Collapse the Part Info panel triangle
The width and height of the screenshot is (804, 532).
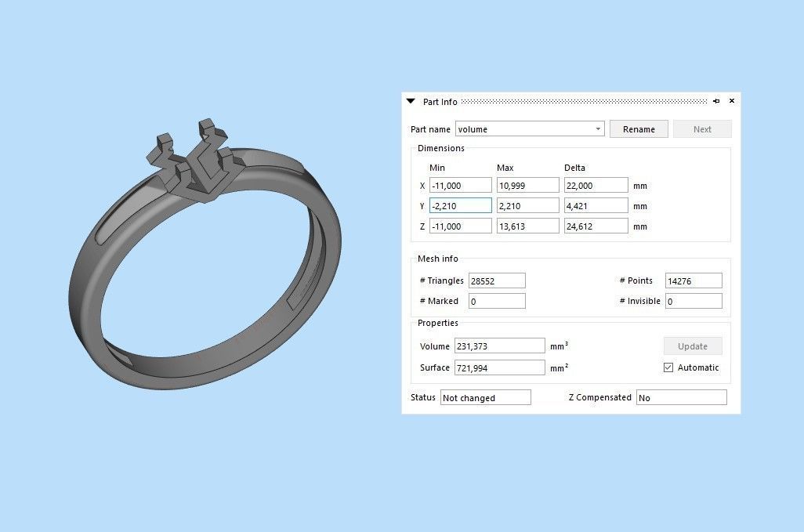point(411,101)
